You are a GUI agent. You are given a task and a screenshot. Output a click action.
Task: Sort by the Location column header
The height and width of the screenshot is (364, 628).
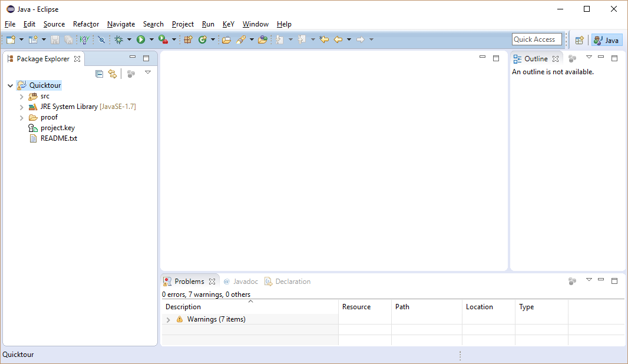(x=488, y=307)
